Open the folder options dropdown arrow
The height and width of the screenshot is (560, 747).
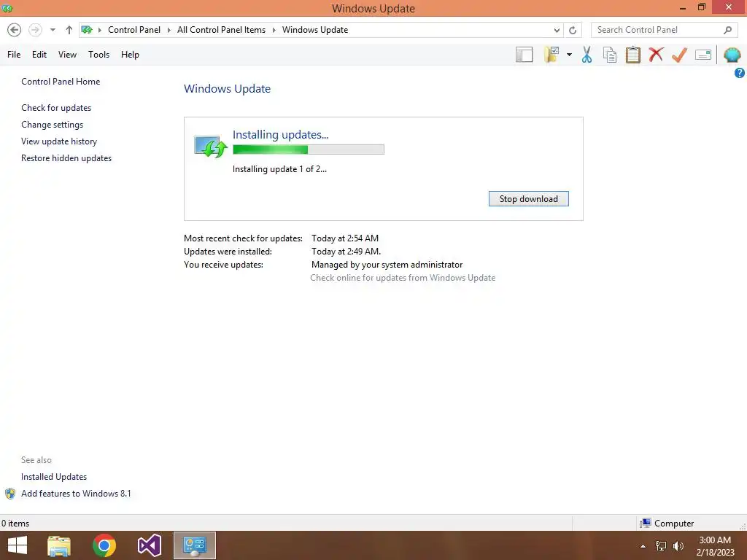click(x=569, y=55)
